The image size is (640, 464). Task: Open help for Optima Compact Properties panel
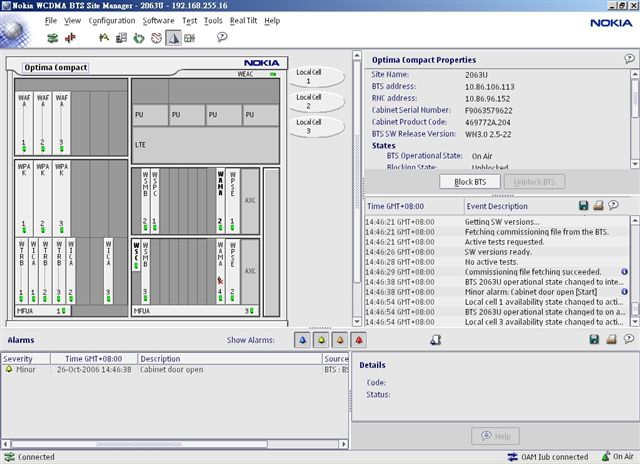[x=629, y=59]
